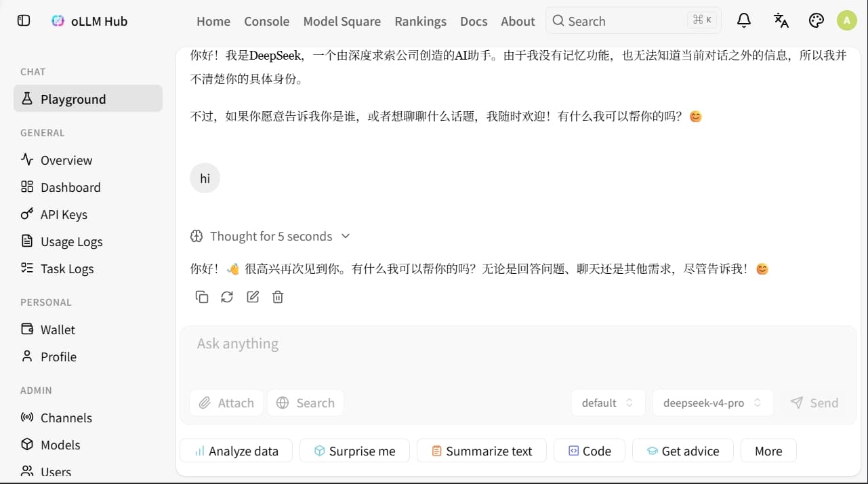The image size is (868, 484).
Task: Click the user message bubble "hi"
Action: [205, 178]
